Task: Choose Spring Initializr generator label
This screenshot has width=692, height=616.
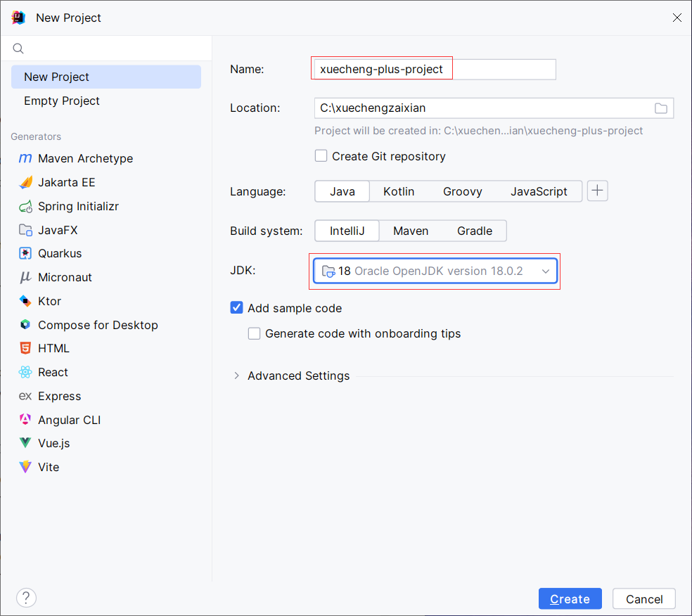Action: pyautogui.click(x=78, y=206)
